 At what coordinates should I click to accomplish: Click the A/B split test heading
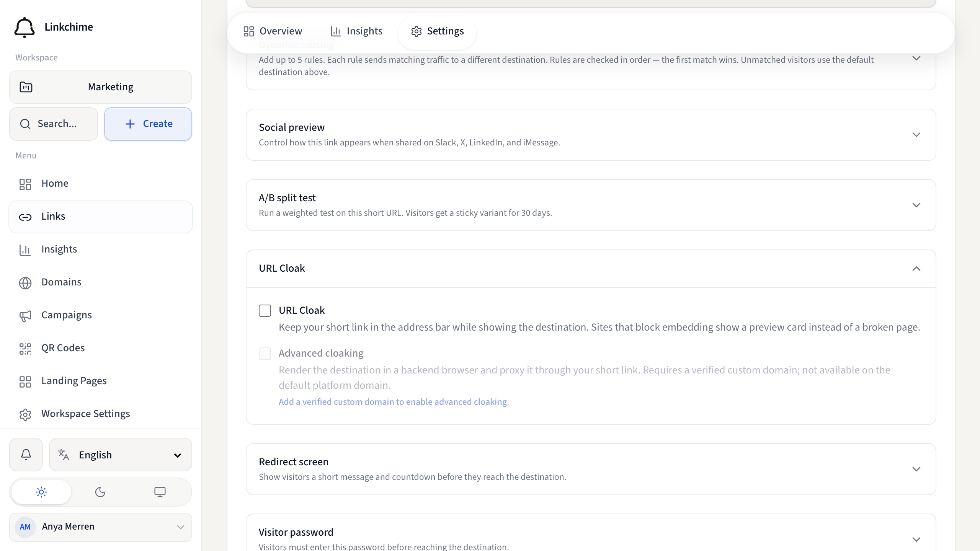(x=287, y=198)
